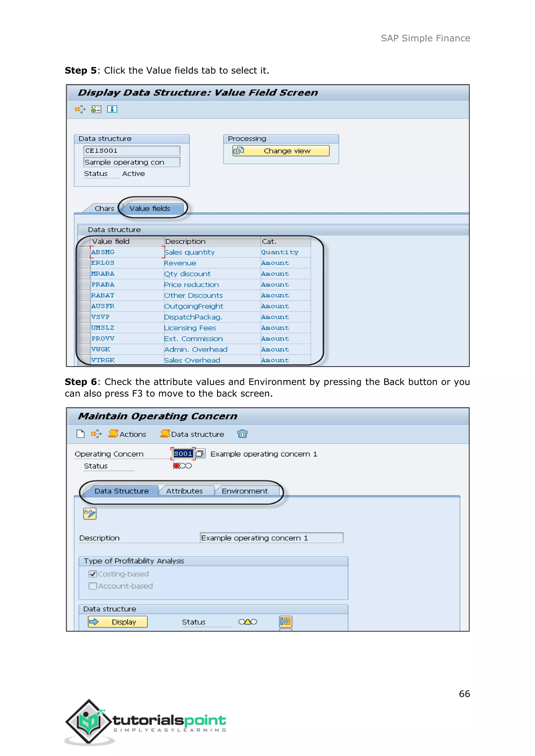Toggle the Costing-based checkbox
The image size is (535, 756).
(x=93, y=574)
